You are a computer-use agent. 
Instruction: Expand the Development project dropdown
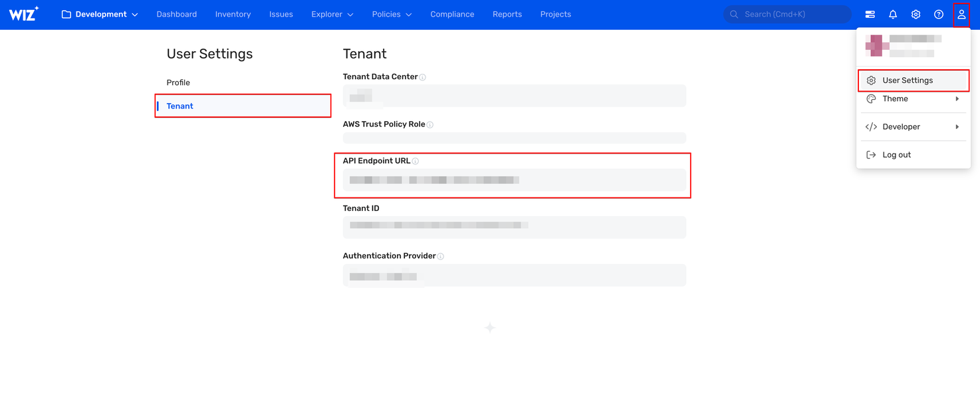click(x=100, y=14)
